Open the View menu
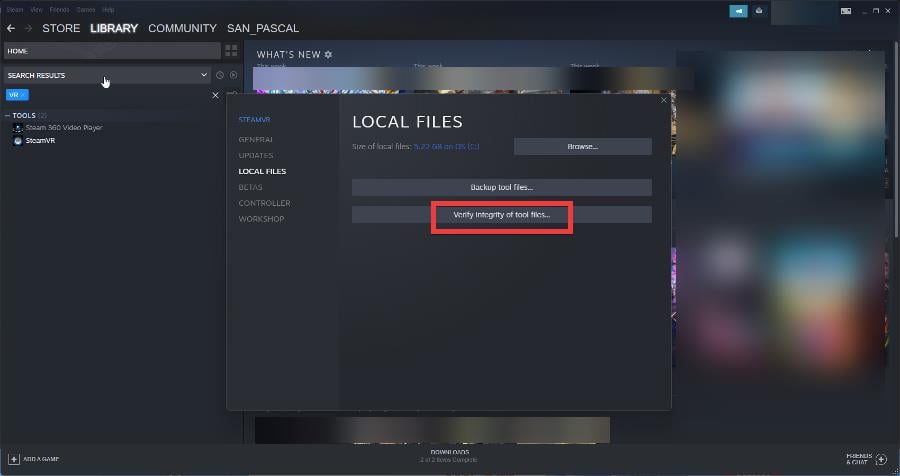Image resolution: width=900 pixels, height=476 pixels. [x=37, y=10]
